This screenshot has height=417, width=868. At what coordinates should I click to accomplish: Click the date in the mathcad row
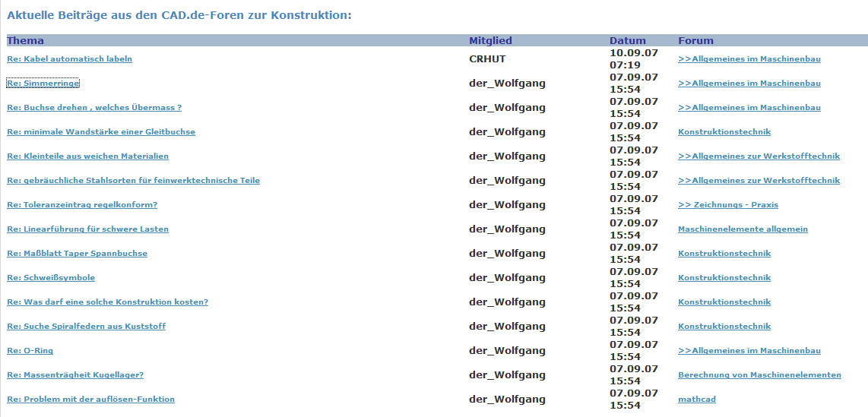(634, 400)
